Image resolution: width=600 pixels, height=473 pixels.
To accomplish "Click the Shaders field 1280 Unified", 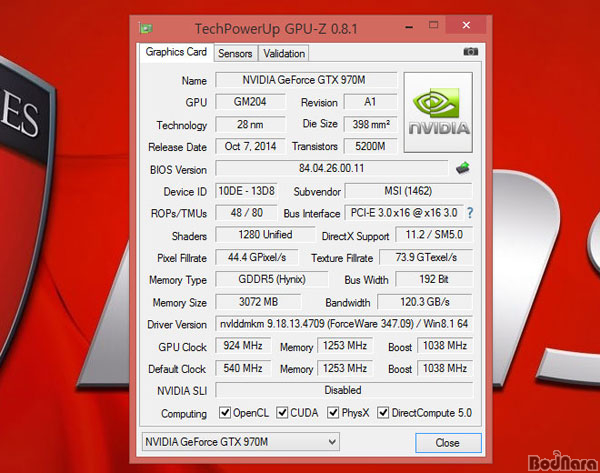I will [265, 235].
